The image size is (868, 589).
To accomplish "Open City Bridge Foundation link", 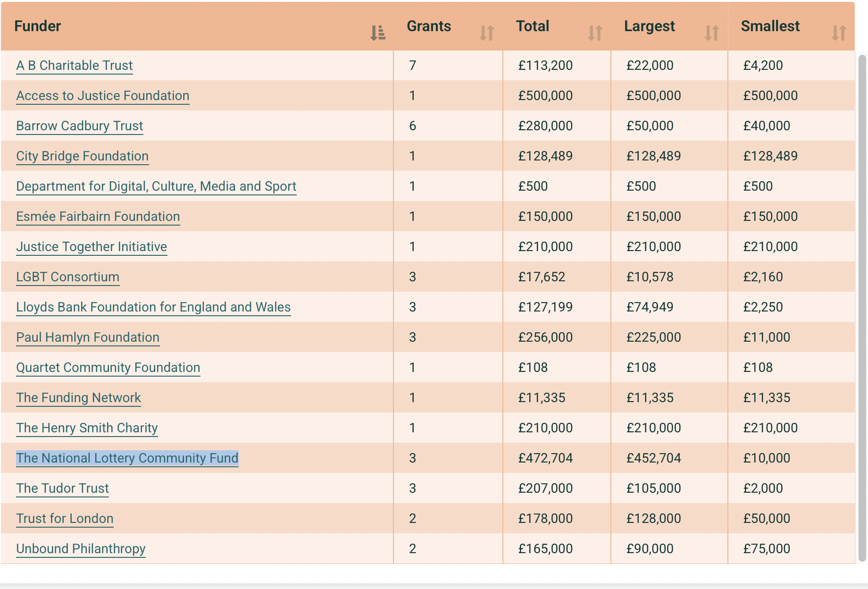I will click(x=83, y=156).
